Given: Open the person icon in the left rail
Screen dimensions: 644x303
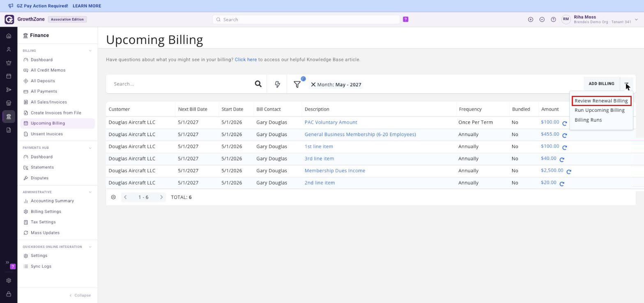Looking at the screenshot, I should coord(9,50).
